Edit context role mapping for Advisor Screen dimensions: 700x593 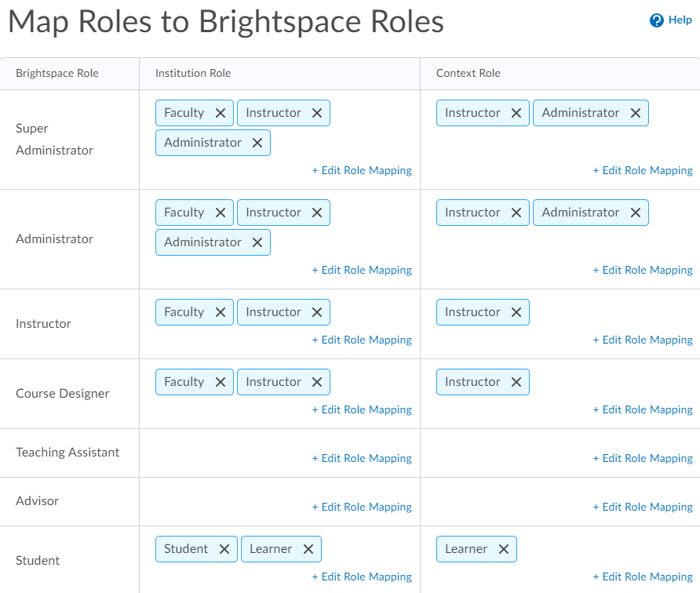point(643,507)
